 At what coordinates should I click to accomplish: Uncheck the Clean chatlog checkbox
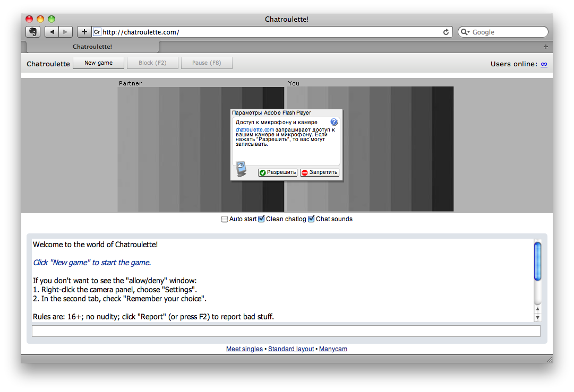point(261,219)
